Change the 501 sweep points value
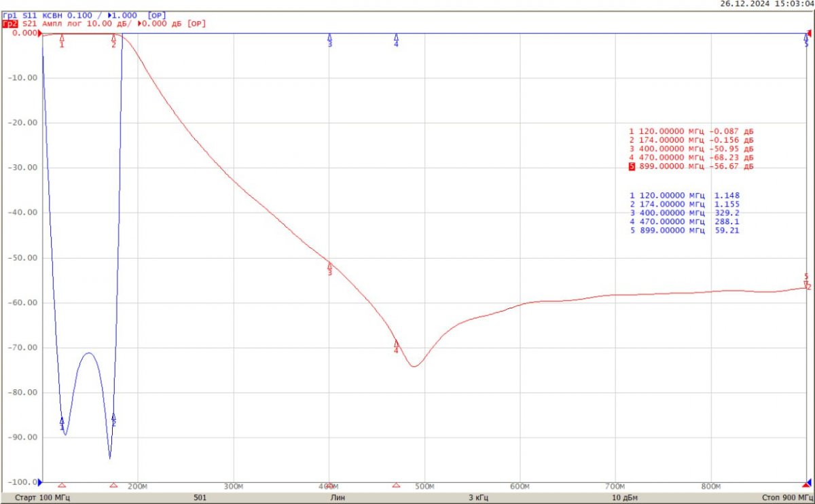This screenshot has width=815, height=504. pos(200,498)
